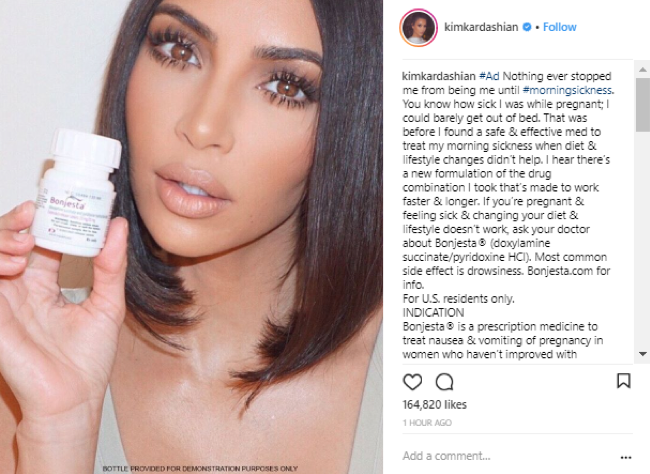Click the 1 HOUR AGO timestamp
The image size is (650, 474).
[x=427, y=423]
